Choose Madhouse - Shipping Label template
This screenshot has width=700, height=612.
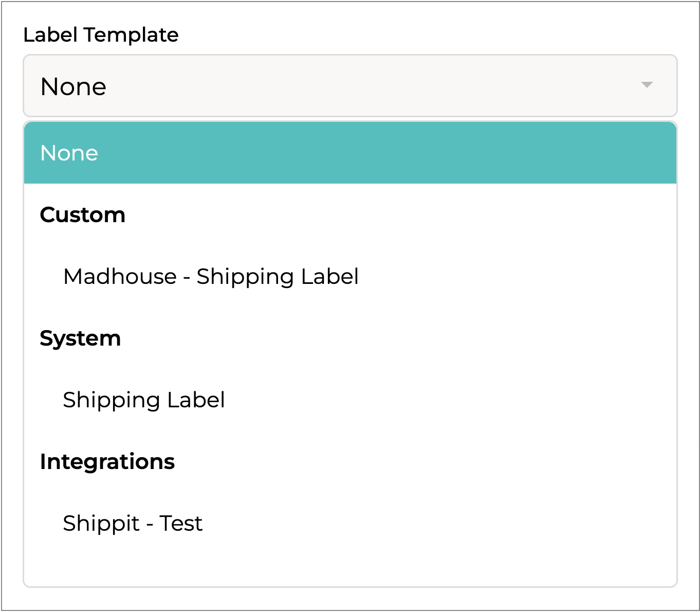[211, 277]
